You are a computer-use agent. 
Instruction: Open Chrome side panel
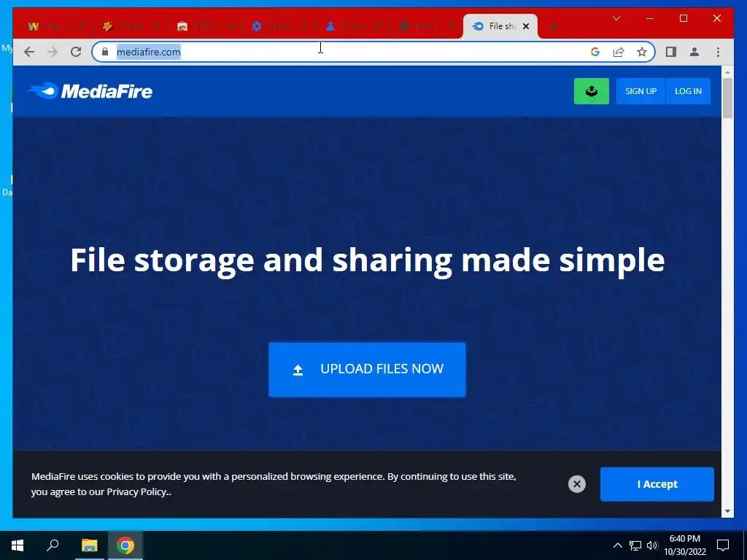[x=671, y=52]
